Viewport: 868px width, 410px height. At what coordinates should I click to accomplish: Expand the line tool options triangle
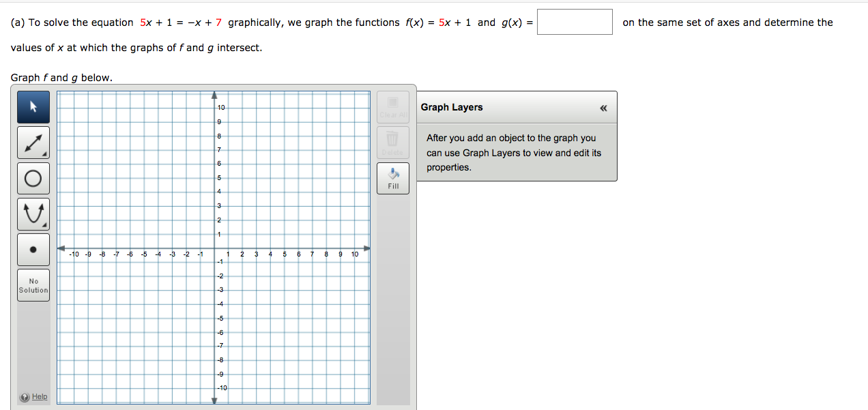[44, 153]
